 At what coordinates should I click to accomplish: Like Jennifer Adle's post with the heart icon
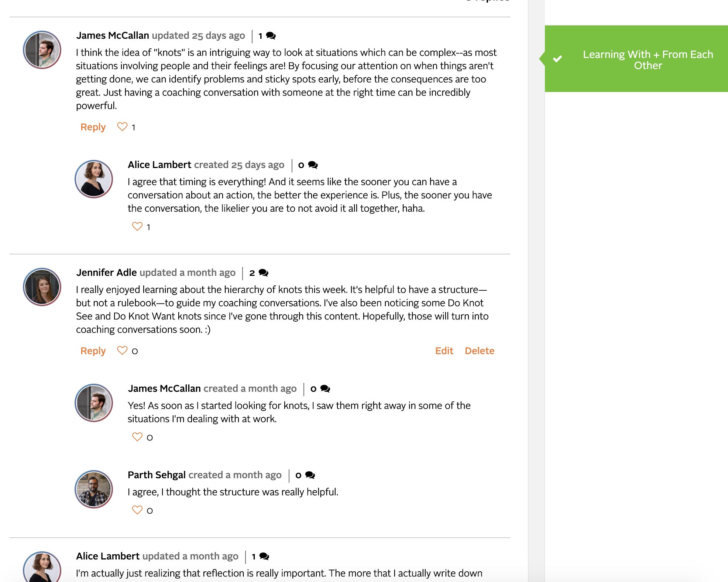122,350
